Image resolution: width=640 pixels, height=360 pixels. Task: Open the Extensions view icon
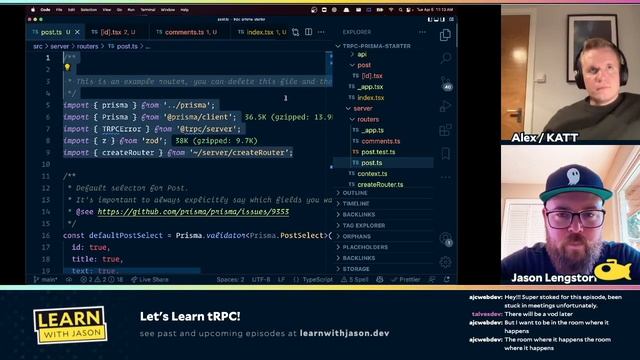445,130
